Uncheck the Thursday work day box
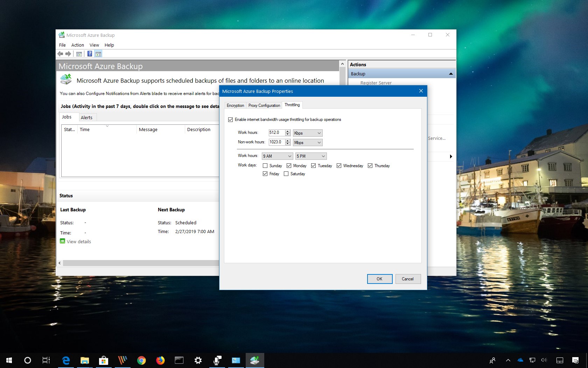This screenshot has height=368, width=588. tap(370, 165)
